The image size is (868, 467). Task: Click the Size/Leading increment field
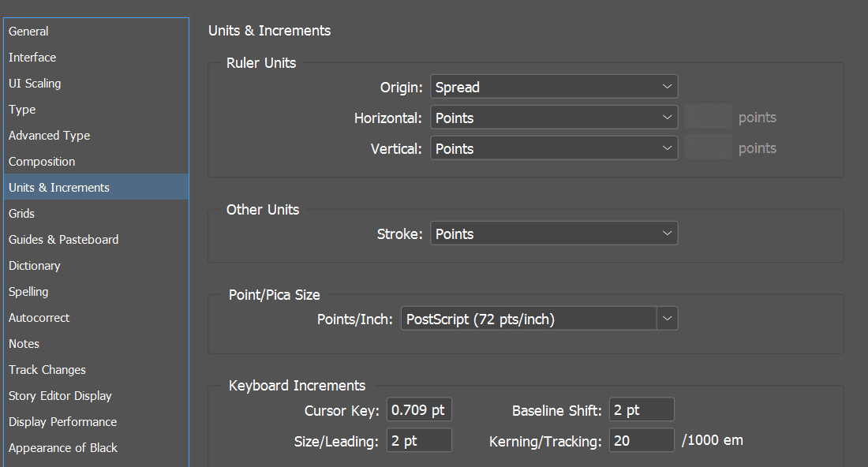(419, 441)
